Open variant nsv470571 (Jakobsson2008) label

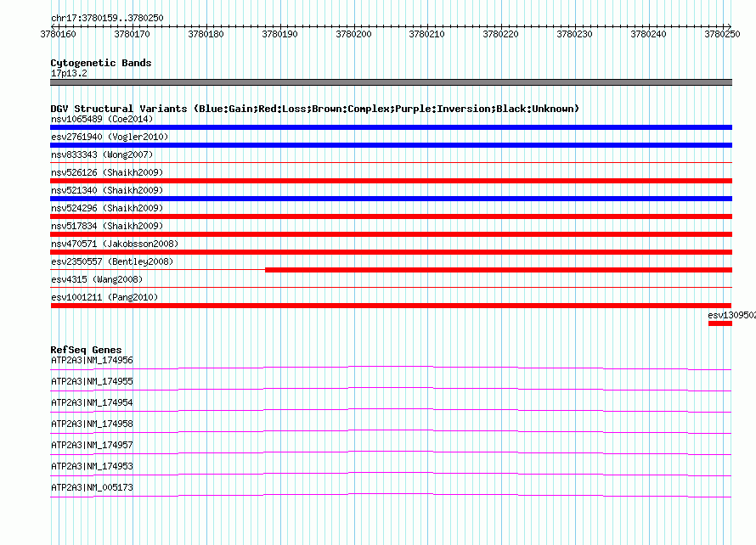115,244
